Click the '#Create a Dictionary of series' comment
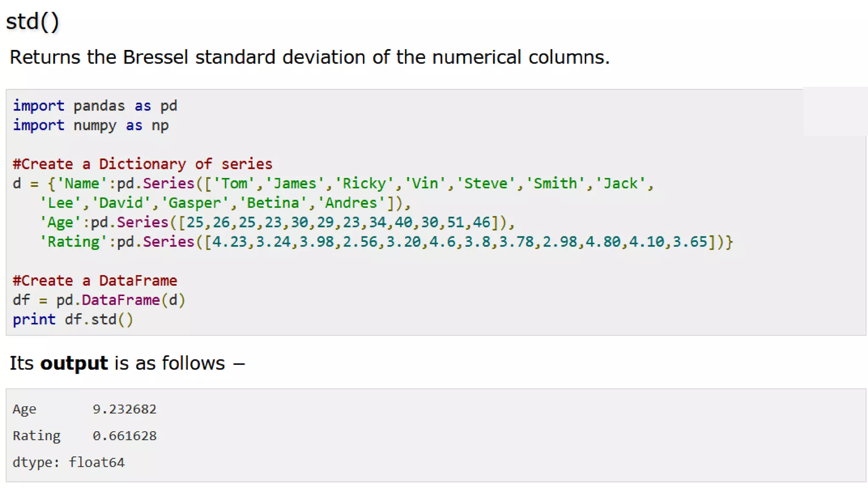Screen dimensions: 868x488 [142, 164]
